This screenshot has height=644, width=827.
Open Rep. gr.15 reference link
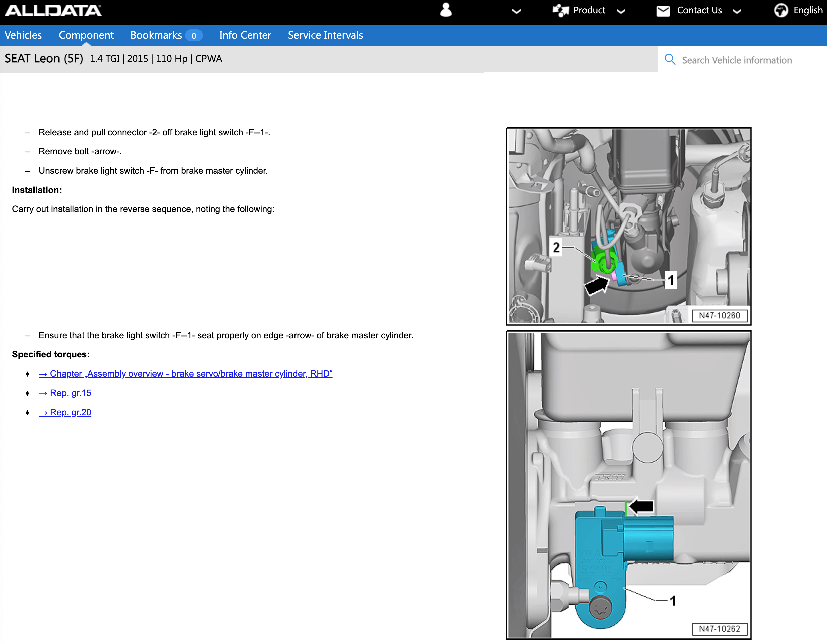coord(65,392)
